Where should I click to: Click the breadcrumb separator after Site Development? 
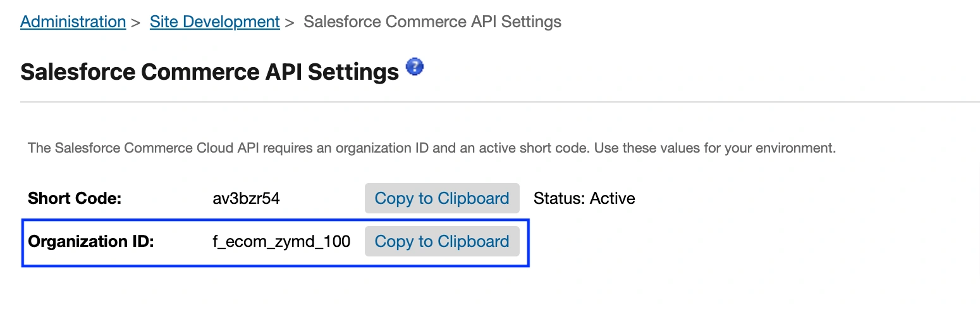(290, 22)
